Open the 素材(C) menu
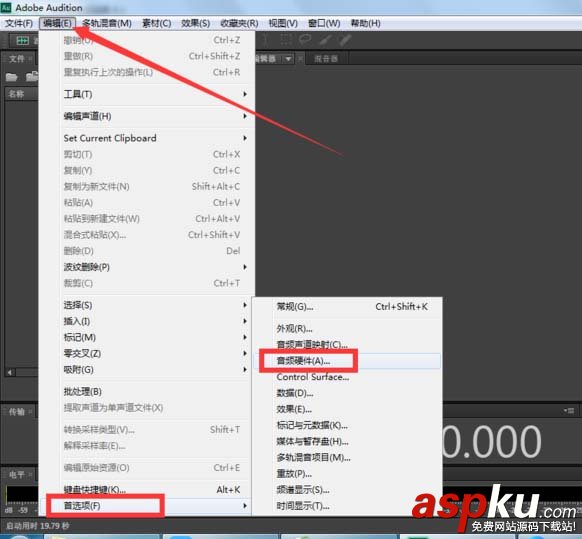The image size is (582, 539). (x=156, y=23)
